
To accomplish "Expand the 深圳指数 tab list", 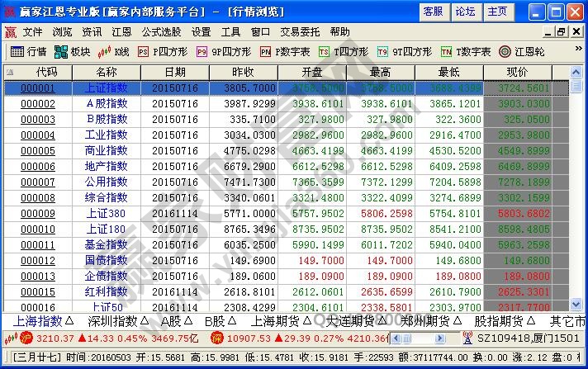I will tap(145, 320).
